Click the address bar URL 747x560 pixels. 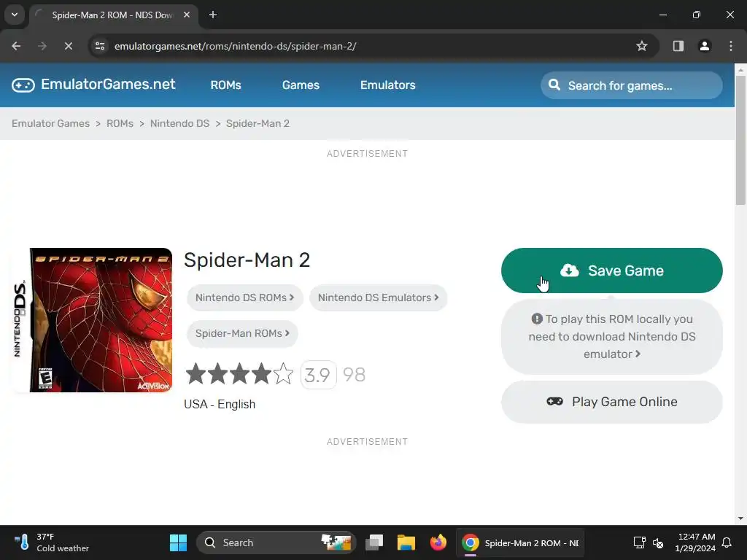pos(236,46)
